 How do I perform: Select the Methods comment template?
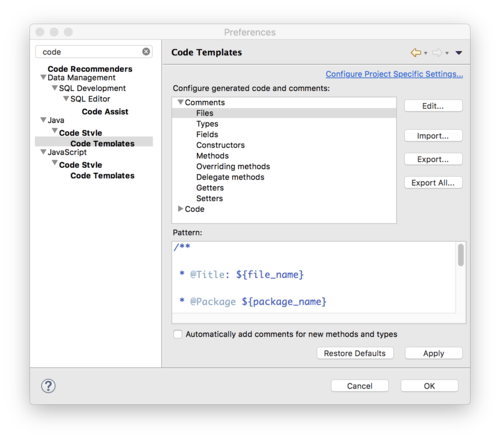point(212,156)
